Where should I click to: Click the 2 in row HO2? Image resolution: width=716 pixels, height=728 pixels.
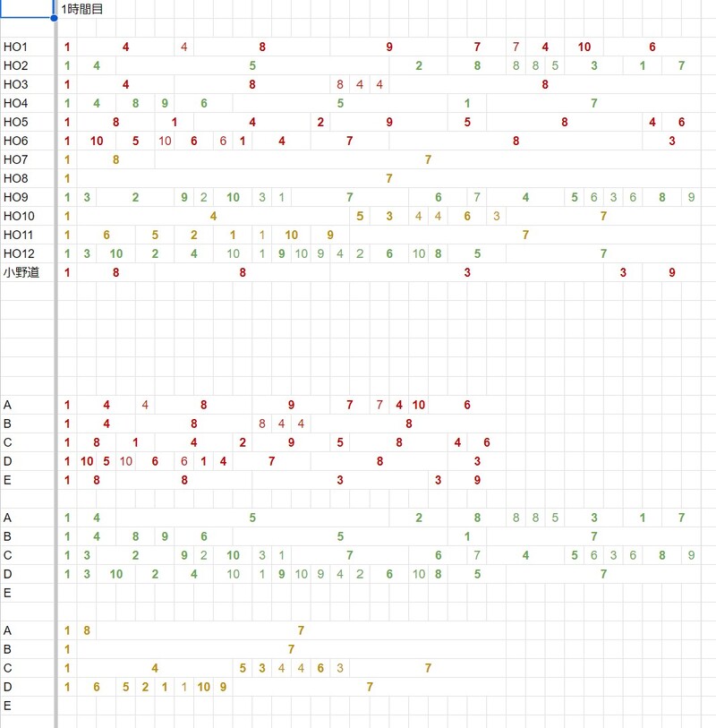[419, 65]
